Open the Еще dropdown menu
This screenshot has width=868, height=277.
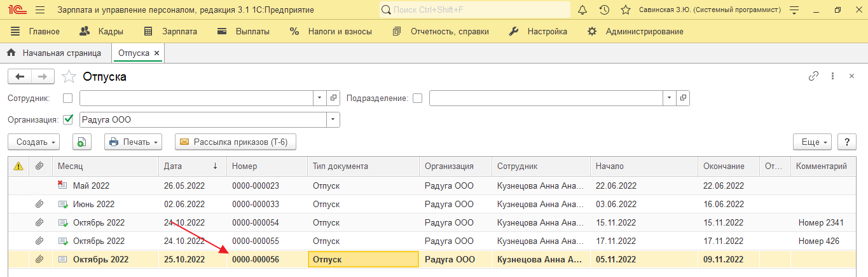click(813, 142)
